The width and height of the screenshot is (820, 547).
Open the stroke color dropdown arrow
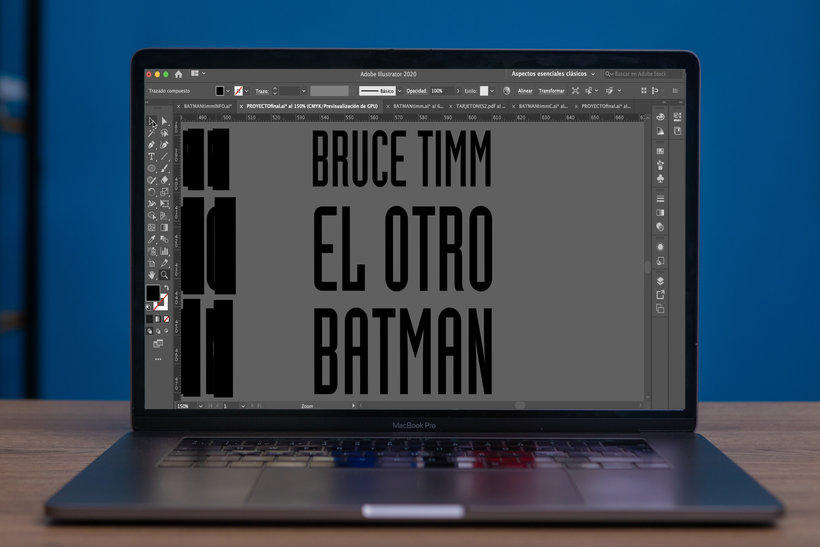[247, 91]
